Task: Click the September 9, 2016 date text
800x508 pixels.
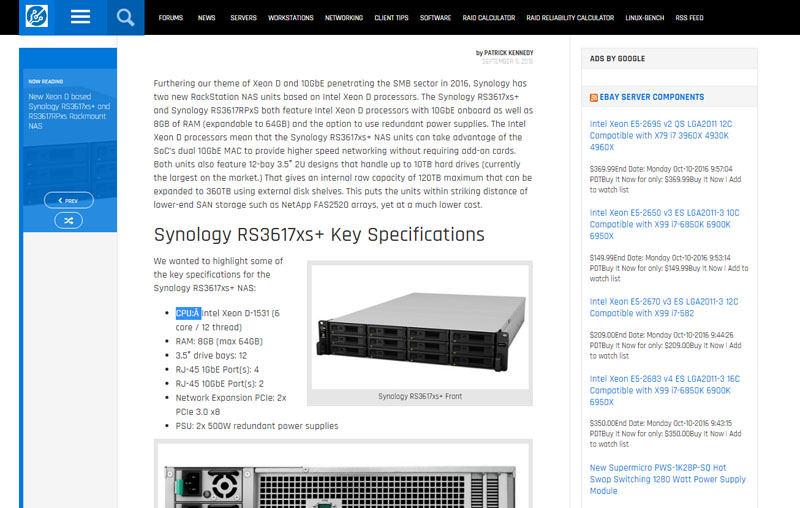Action: (508, 62)
